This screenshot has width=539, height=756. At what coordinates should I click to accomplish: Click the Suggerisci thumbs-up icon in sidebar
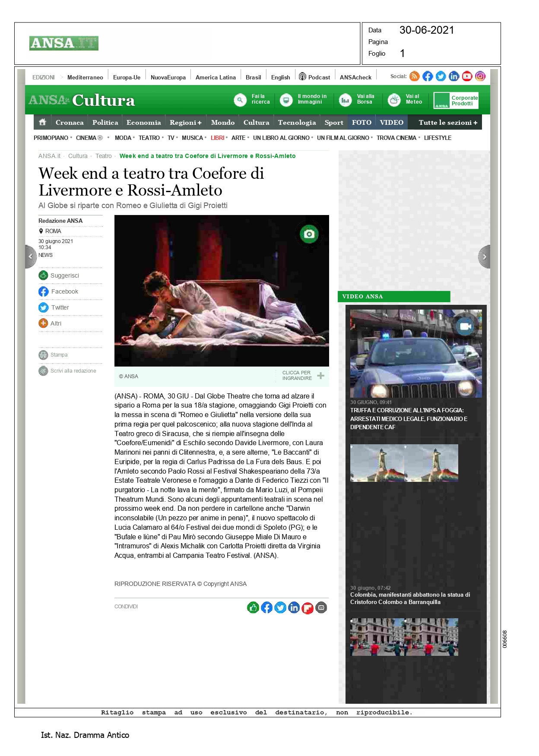coord(43,275)
